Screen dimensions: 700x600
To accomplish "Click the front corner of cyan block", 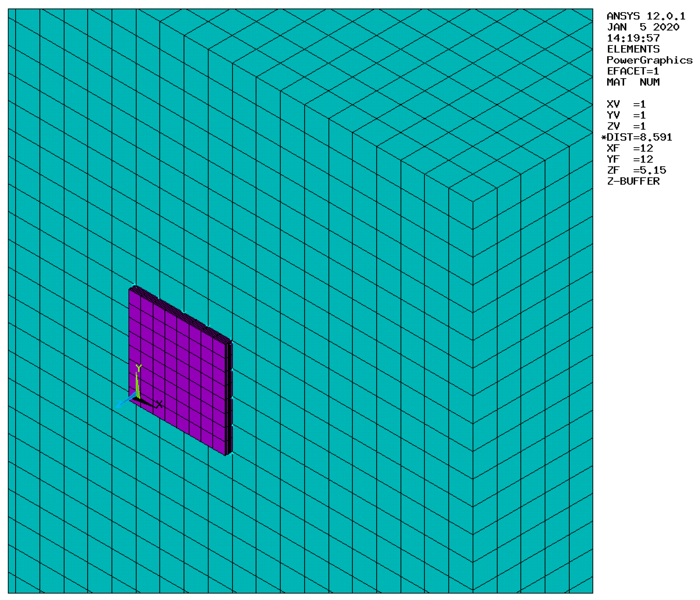I will point(473,202).
